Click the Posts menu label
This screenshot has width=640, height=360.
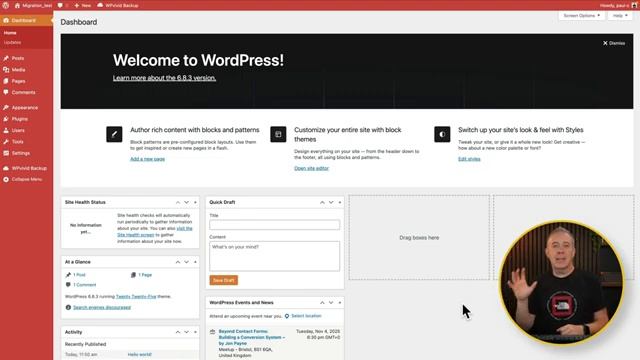coord(18,58)
